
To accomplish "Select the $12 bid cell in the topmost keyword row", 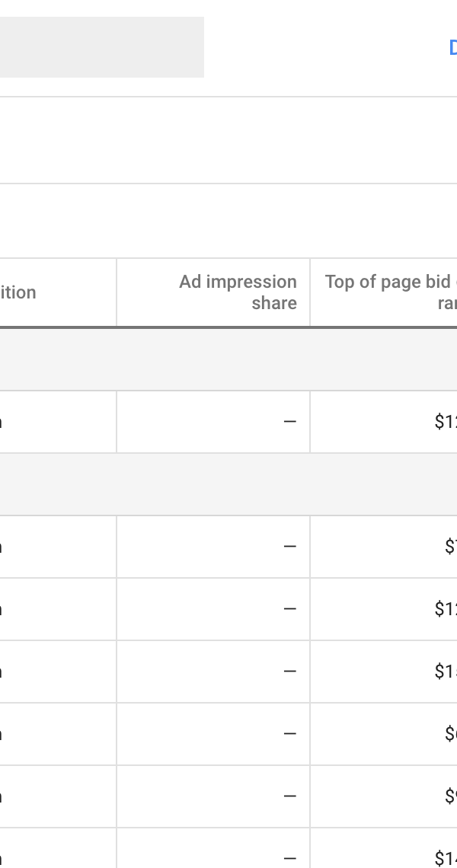I will click(x=384, y=422).
